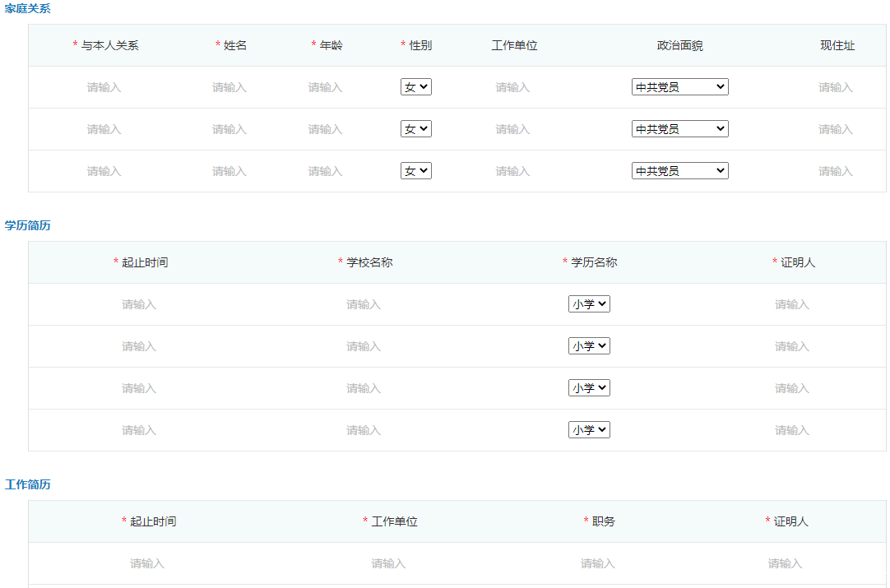The width and height of the screenshot is (890, 588).
Task: Click 姓名 input in second family row
Action: 229,129
